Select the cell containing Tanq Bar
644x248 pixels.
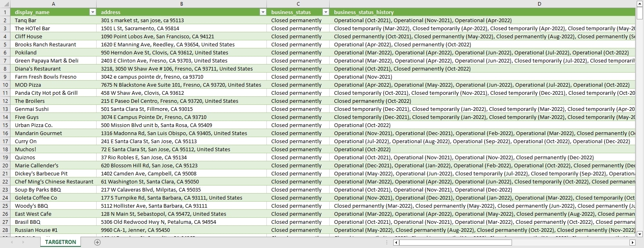(54, 20)
